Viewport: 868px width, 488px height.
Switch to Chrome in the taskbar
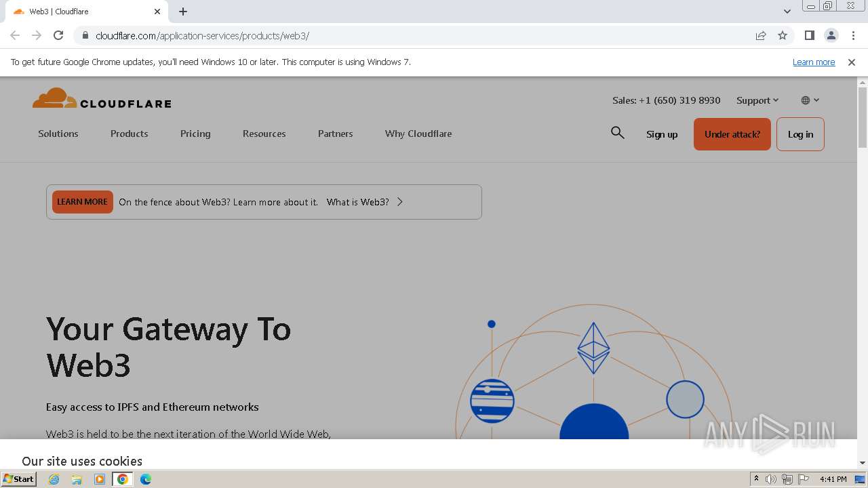[122, 479]
